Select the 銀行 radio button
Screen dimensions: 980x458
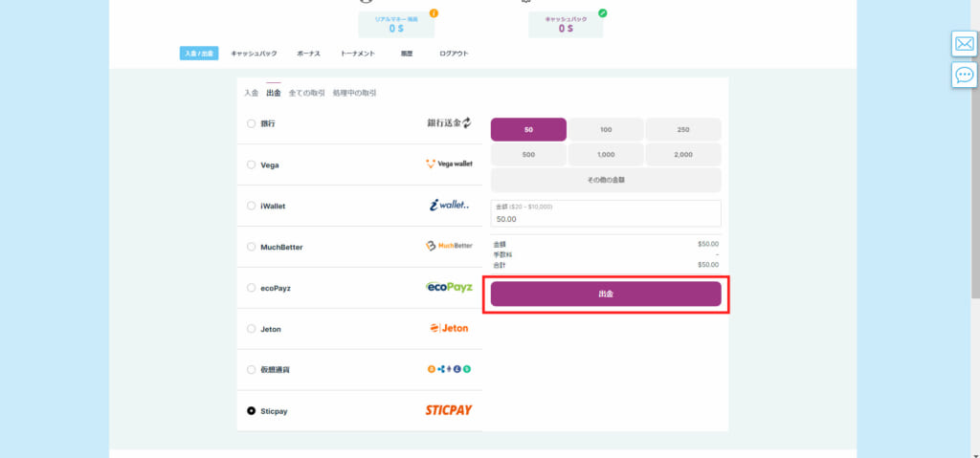click(252, 123)
